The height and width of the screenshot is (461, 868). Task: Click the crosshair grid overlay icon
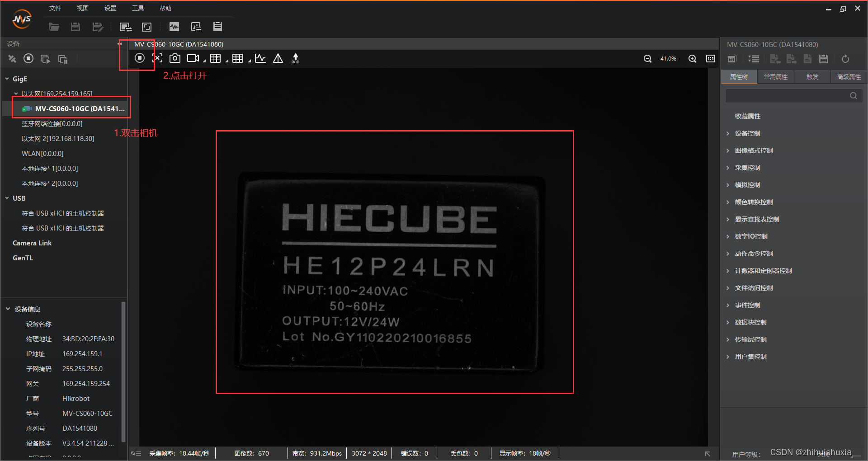[x=216, y=58]
